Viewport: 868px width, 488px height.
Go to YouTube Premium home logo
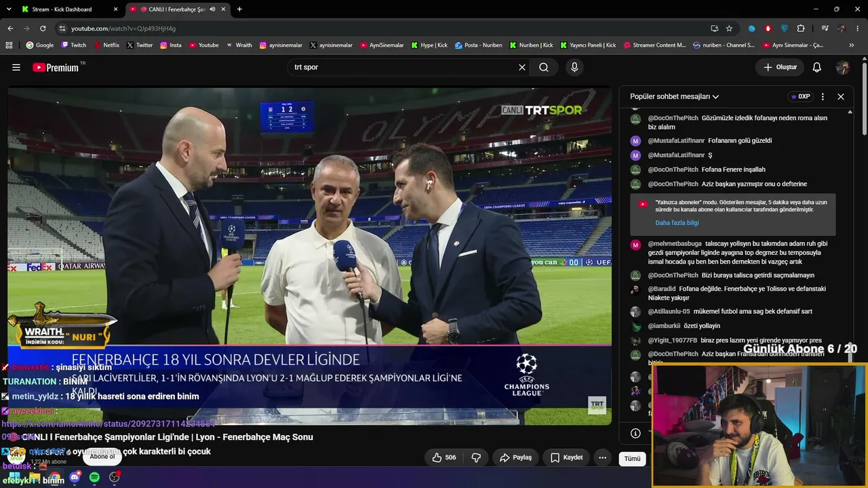tap(56, 67)
